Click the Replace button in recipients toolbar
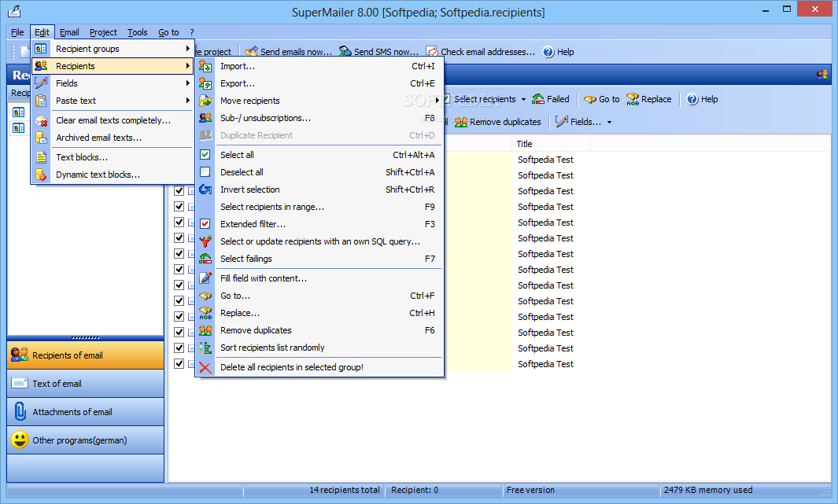The height and width of the screenshot is (504, 838). click(x=649, y=99)
